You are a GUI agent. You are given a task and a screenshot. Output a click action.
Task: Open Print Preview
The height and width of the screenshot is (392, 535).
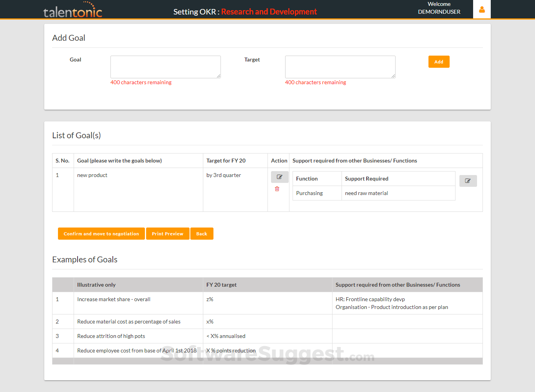coord(168,233)
